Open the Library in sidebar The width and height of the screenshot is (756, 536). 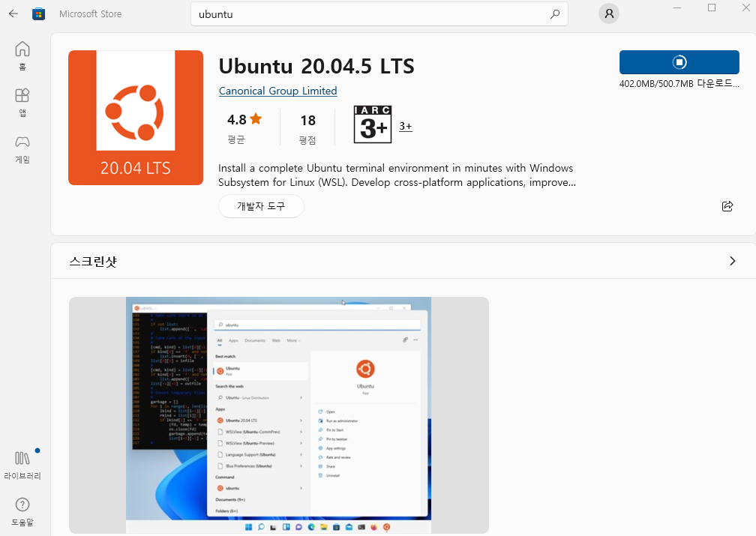coord(22,464)
